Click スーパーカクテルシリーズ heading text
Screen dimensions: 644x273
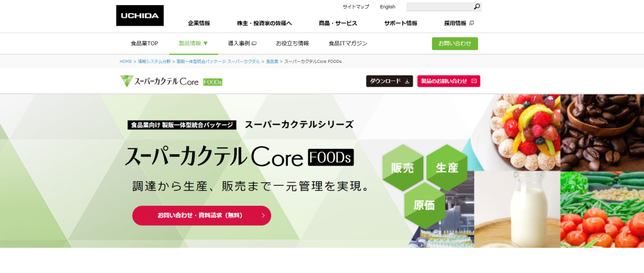pos(299,125)
